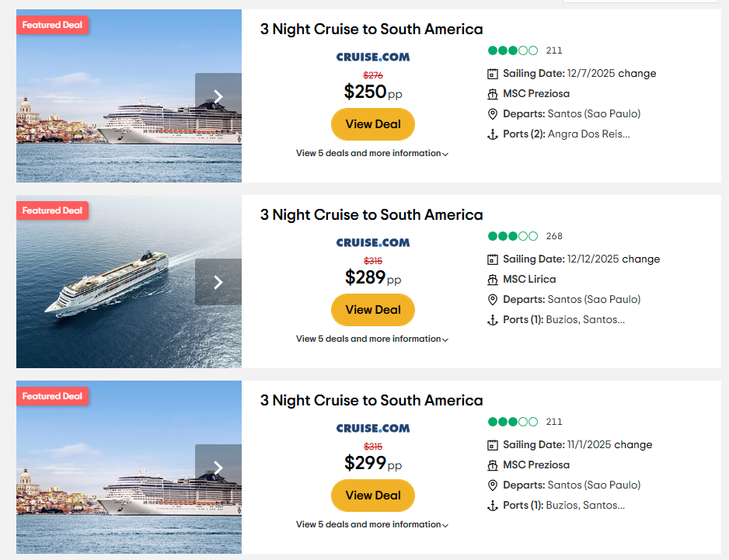Open the MSC Lirica cruise title link

click(371, 215)
